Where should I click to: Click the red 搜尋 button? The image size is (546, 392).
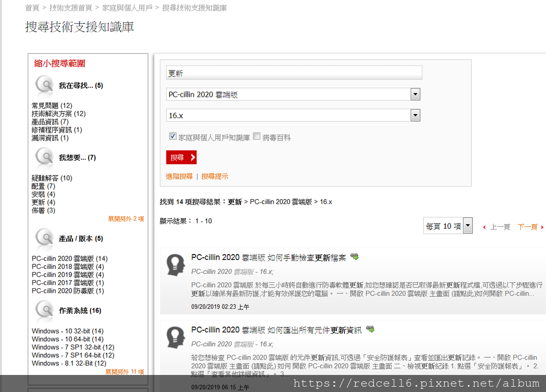(181, 157)
